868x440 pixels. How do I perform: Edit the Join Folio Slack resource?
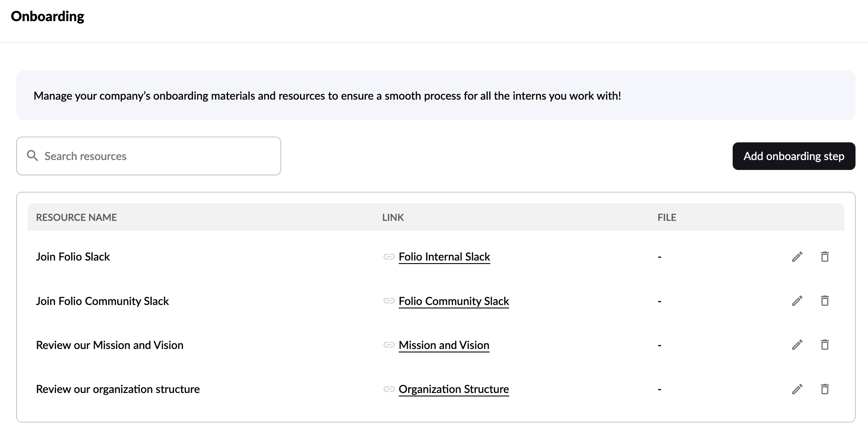pos(797,257)
